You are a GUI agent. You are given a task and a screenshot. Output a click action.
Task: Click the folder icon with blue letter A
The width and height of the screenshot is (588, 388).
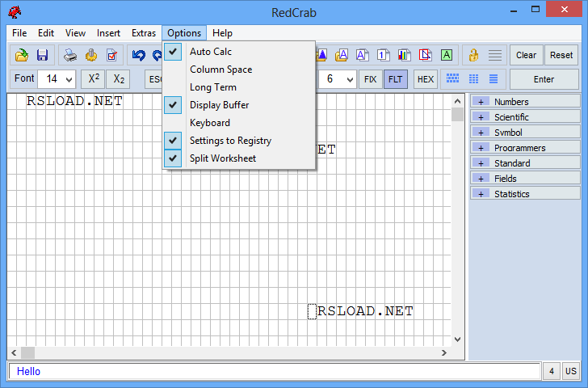341,55
